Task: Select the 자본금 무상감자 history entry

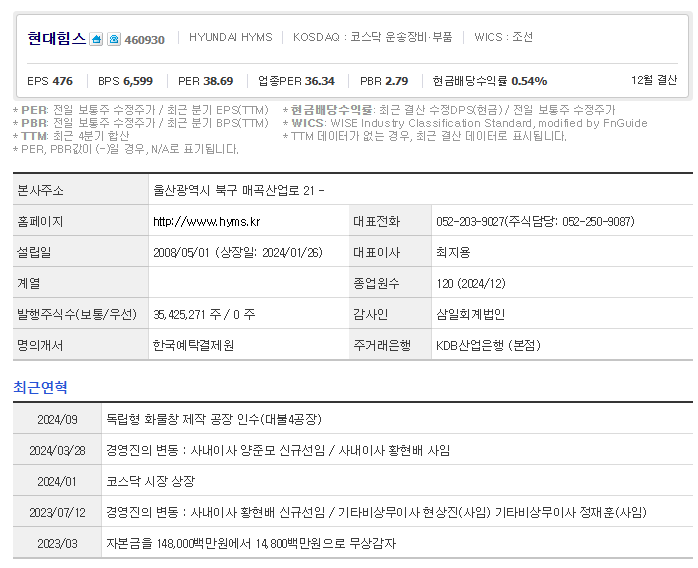Action: (251, 543)
